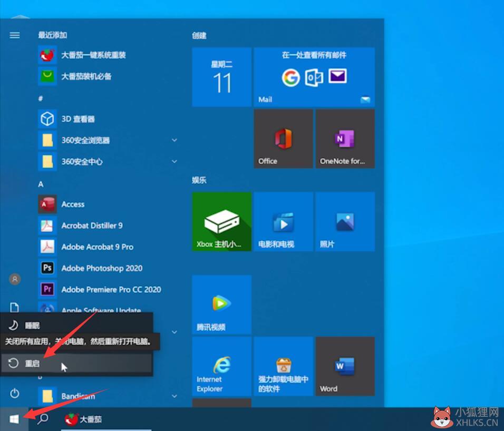Open the 强力卸载电脑中的软件 tile
The width and height of the screenshot is (504, 431).
point(283,366)
